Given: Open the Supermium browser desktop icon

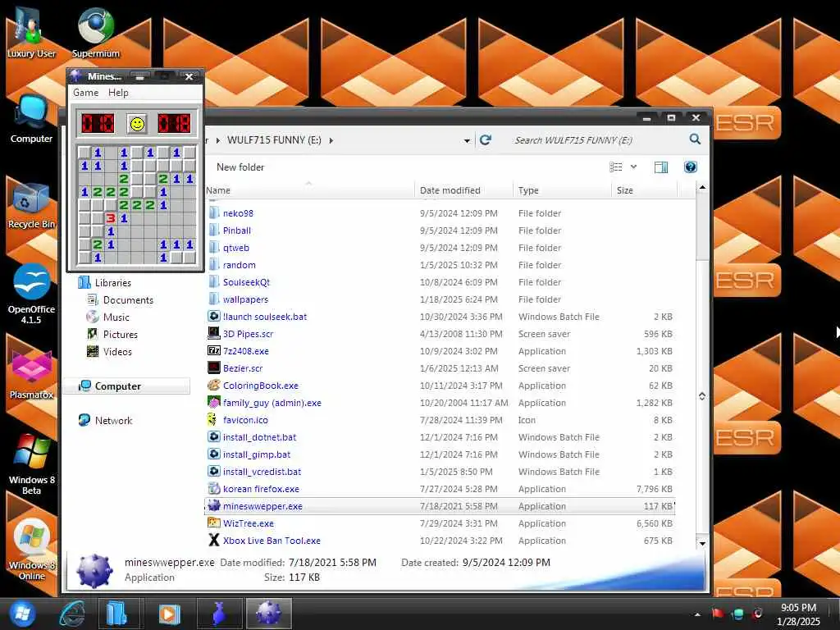Looking at the screenshot, I should (95, 33).
